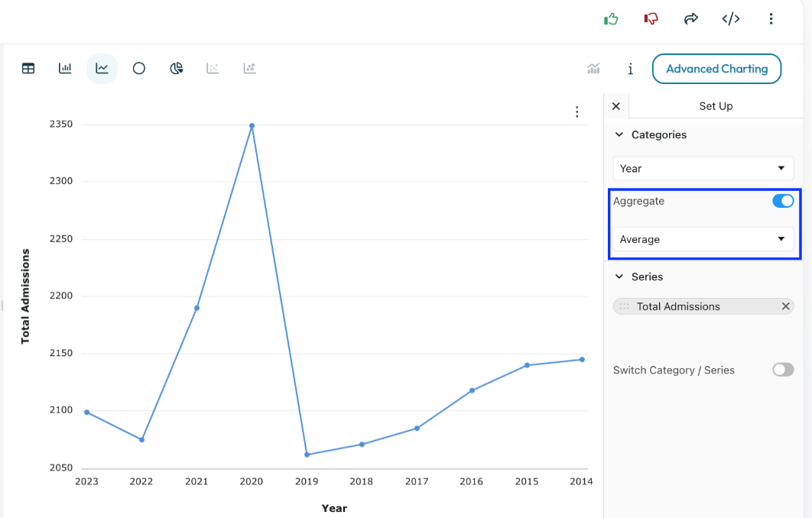
Task: Open the chart's three-dot options menu
Action: [577, 112]
